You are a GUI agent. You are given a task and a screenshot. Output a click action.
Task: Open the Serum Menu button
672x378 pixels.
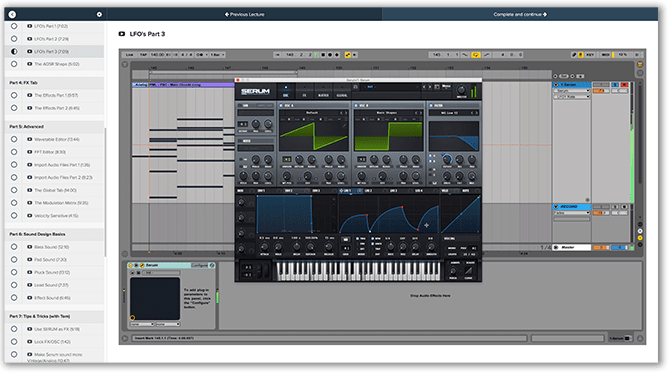tap(446, 87)
